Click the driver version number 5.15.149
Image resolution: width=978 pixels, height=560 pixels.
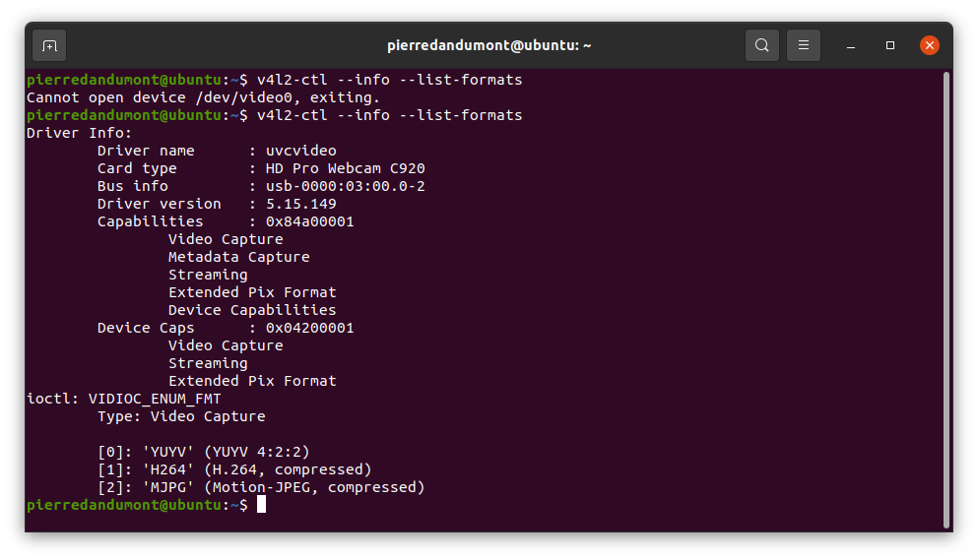[x=301, y=204]
